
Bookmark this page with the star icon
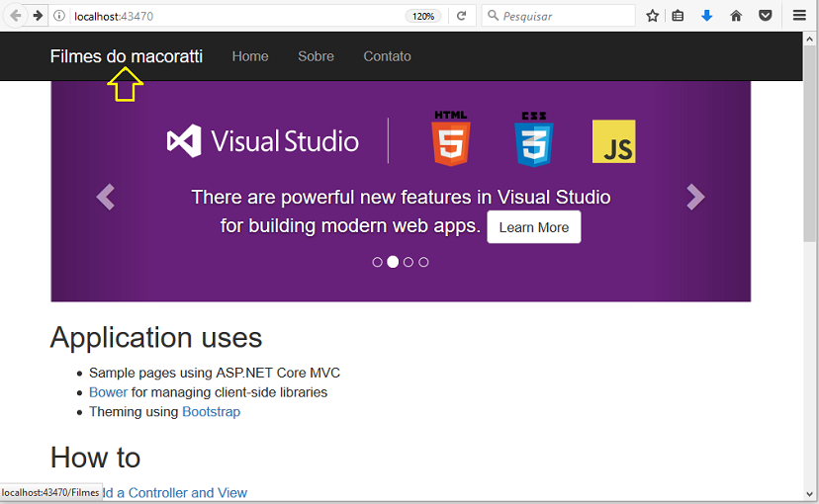pos(652,16)
